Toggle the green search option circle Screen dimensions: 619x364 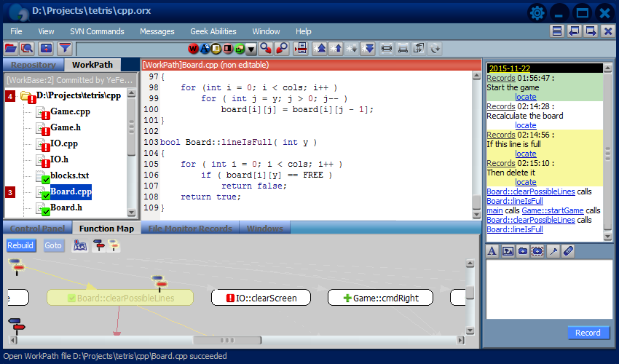(240, 49)
